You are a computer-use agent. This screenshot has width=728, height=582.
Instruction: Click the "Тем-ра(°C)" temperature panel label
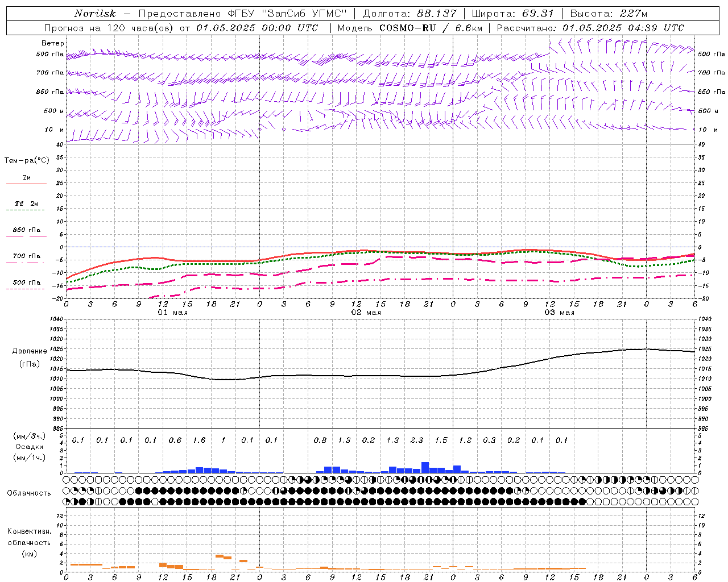(27, 161)
